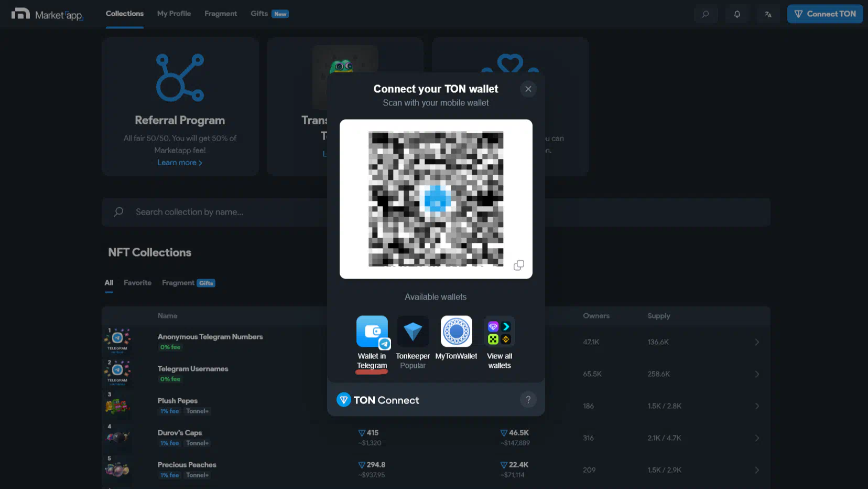Expand Anonymous Telegram Numbers row chevron
This screenshot has height=489, width=868.
point(757,342)
